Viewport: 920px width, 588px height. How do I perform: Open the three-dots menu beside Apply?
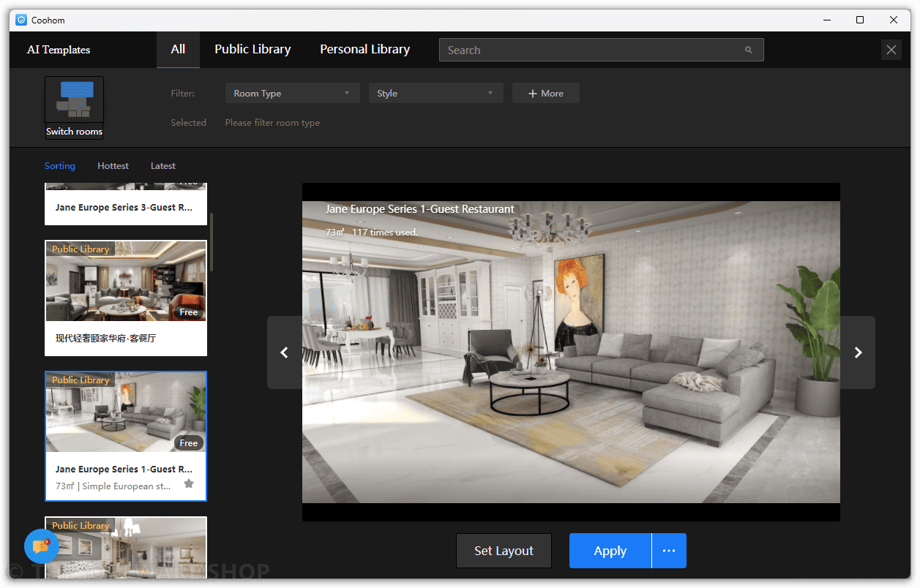click(669, 551)
